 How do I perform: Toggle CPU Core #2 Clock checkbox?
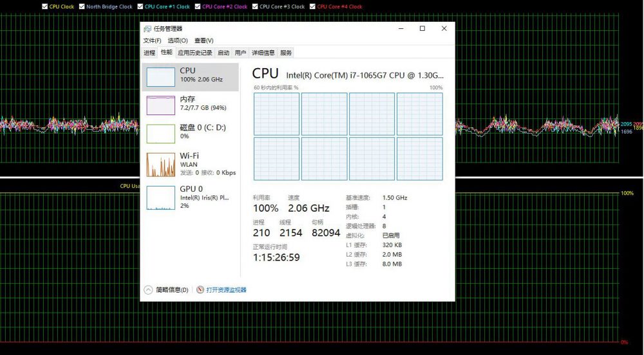tap(198, 6)
